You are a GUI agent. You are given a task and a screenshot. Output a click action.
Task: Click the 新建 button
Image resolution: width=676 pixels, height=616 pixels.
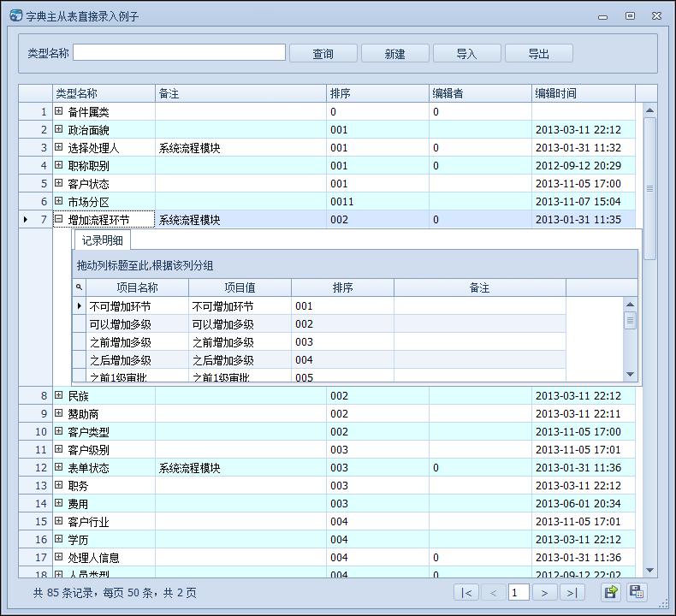(x=395, y=53)
